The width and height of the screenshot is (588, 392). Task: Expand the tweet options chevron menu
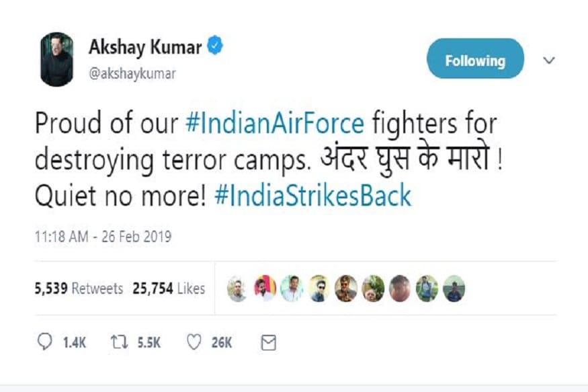(x=548, y=60)
